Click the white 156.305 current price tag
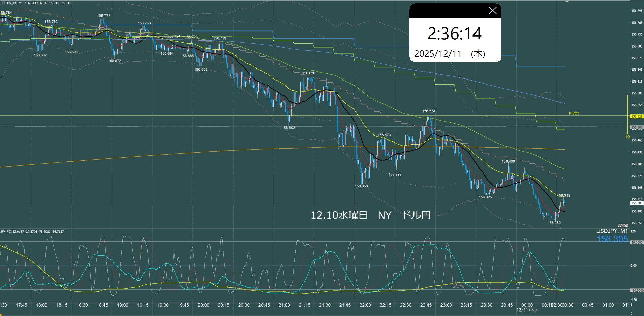The height and width of the screenshot is (316, 644). click(637, 203)
